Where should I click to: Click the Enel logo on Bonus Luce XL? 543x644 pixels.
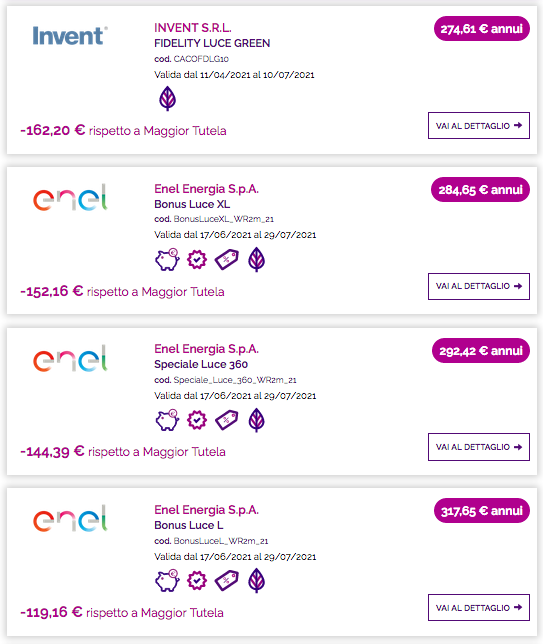[x=70, y=198]
